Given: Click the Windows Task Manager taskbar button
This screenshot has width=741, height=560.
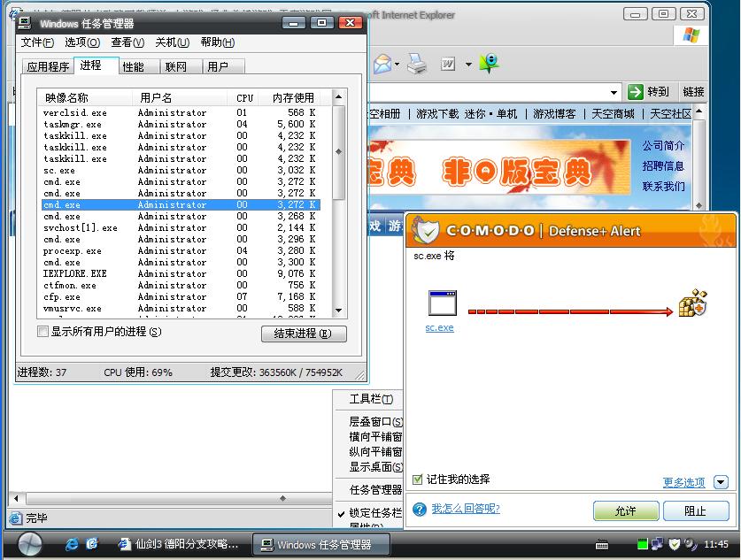Looking at the screenshot, I should [320, 545].
